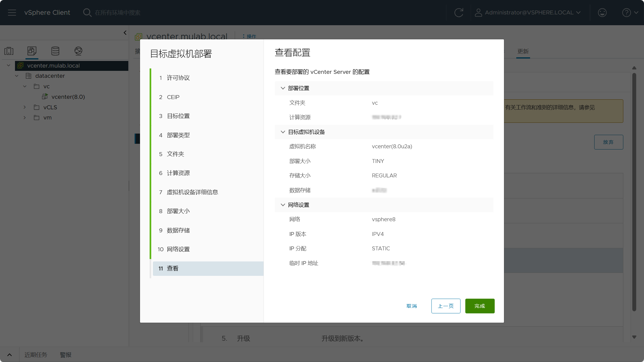Screen dimensions: 644x362
Task: Expand the vCLS folder
Action: pyautogui.click(x=25, y=107)
